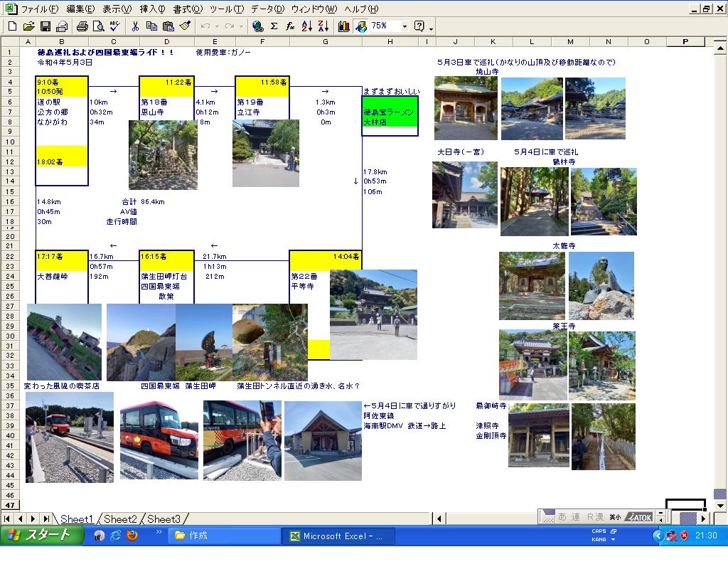Open the zoom 75% dropdown
This screenshot has height=569, width=728.
405,26
